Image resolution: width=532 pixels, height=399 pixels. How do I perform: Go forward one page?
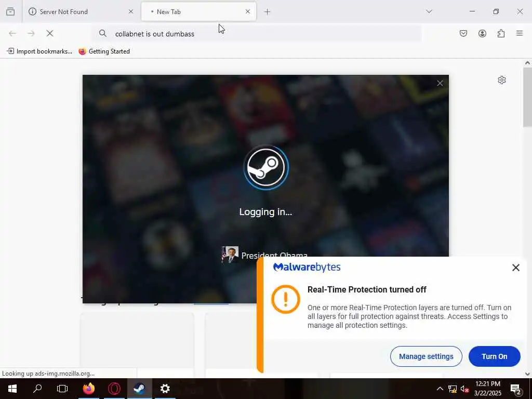[x=31, y=33]
